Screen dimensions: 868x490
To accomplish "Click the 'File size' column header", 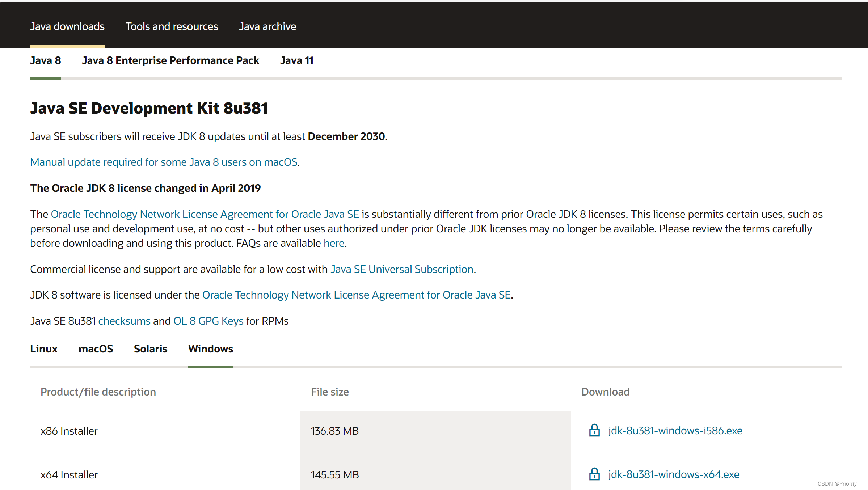I will coord(330,392).
